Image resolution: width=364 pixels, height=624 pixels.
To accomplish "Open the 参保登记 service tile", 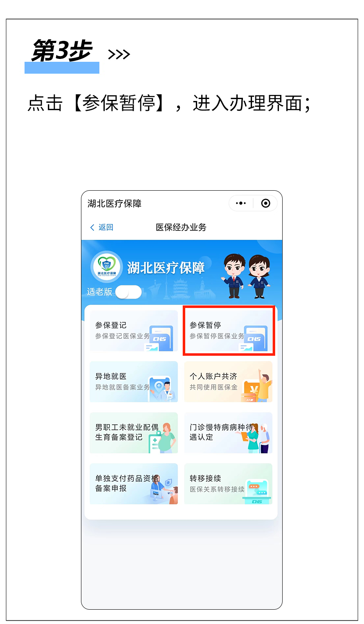I will point(134,331).
